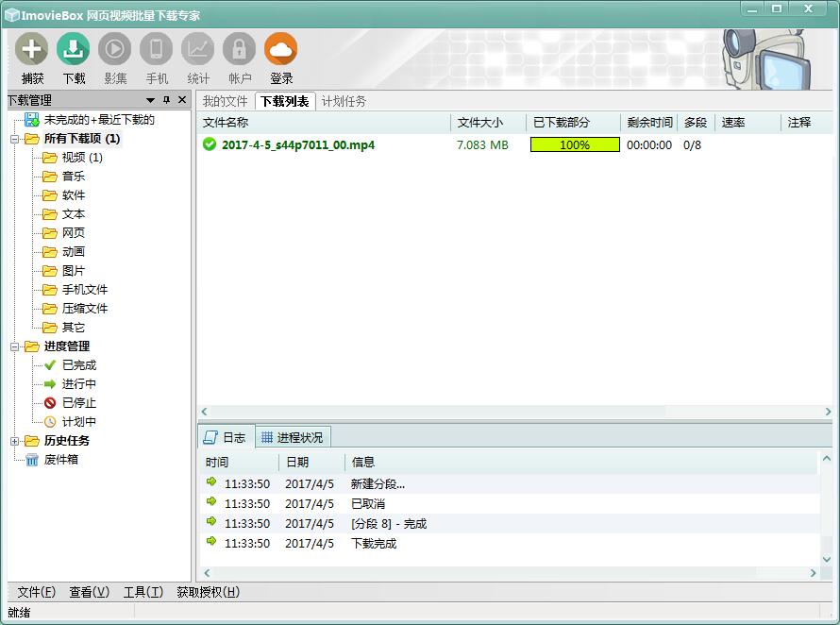Expand the 历史任务 tree node

pyautogui.click(x=15, y=441)
